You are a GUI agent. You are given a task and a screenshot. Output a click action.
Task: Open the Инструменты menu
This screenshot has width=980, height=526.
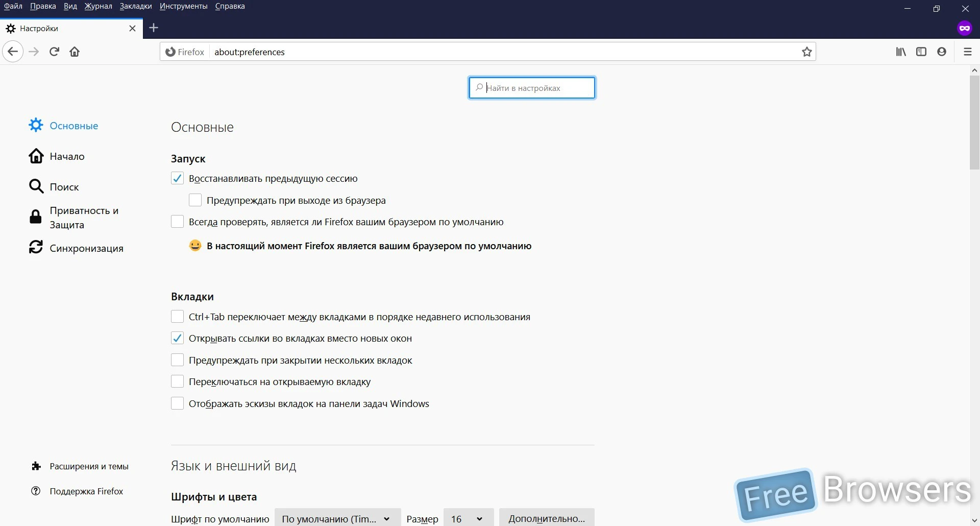click(x=183, y=6)
